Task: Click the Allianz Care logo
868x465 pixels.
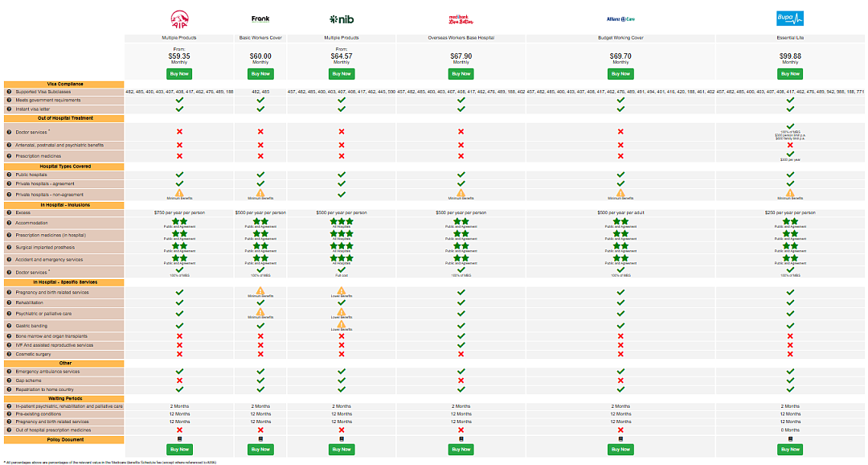Action: (620, 19)
